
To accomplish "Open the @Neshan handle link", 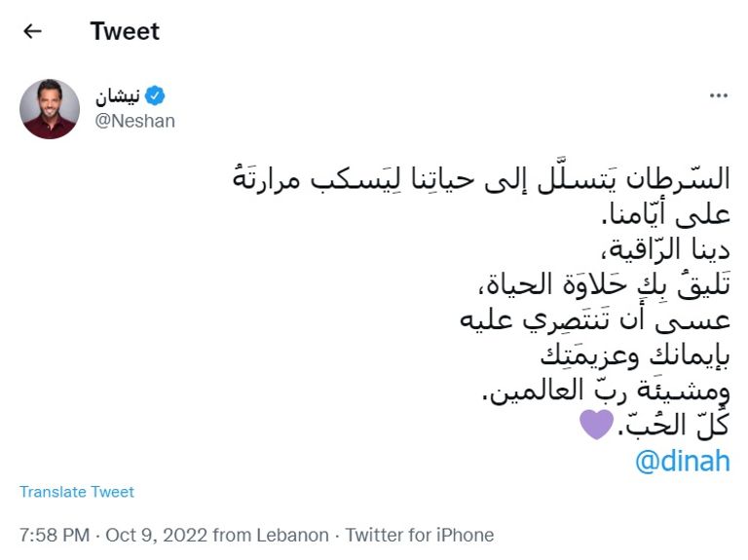I will point(135,121).
